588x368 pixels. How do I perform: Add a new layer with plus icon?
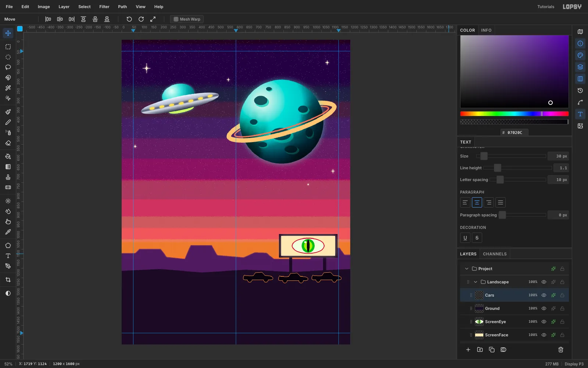[468, 350]
